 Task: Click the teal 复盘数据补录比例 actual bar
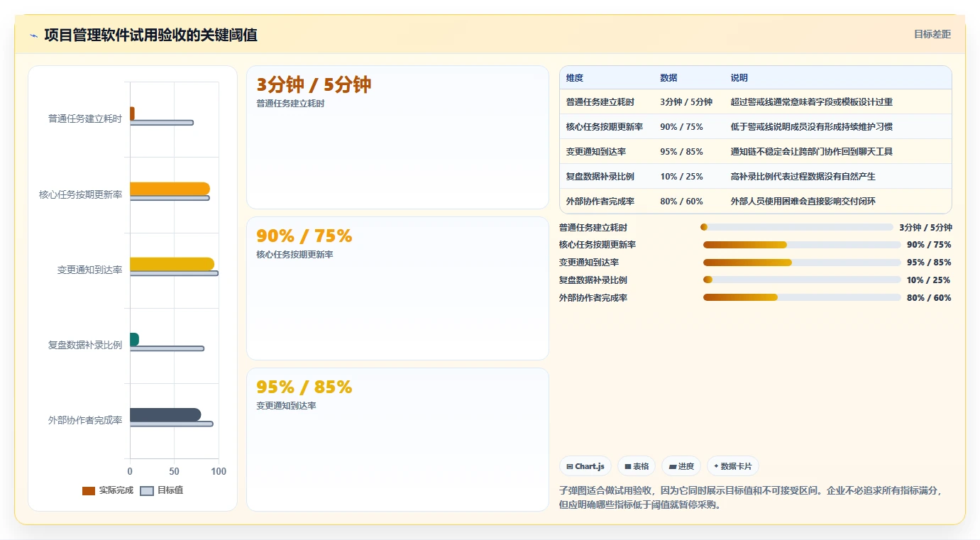point(134,339)
